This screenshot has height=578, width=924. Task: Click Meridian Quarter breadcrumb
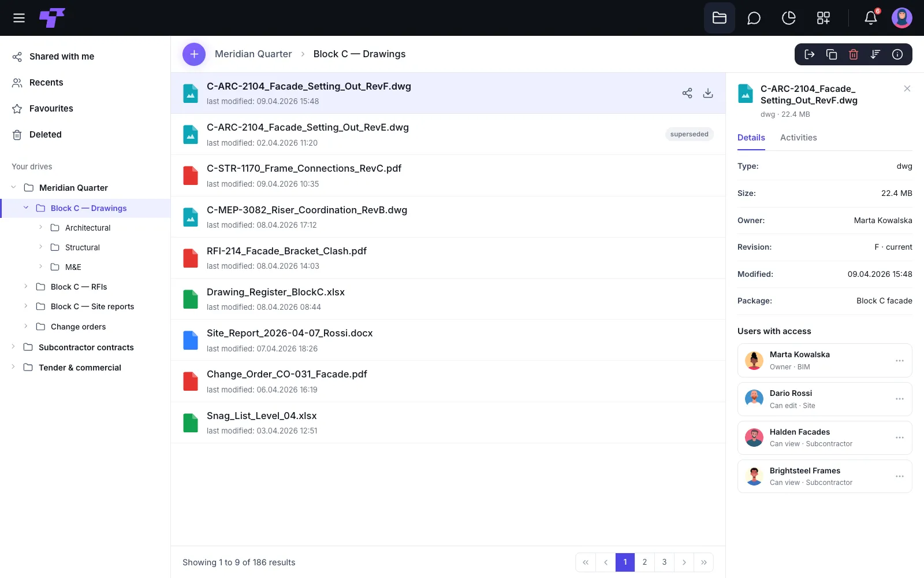click(253, 54)
